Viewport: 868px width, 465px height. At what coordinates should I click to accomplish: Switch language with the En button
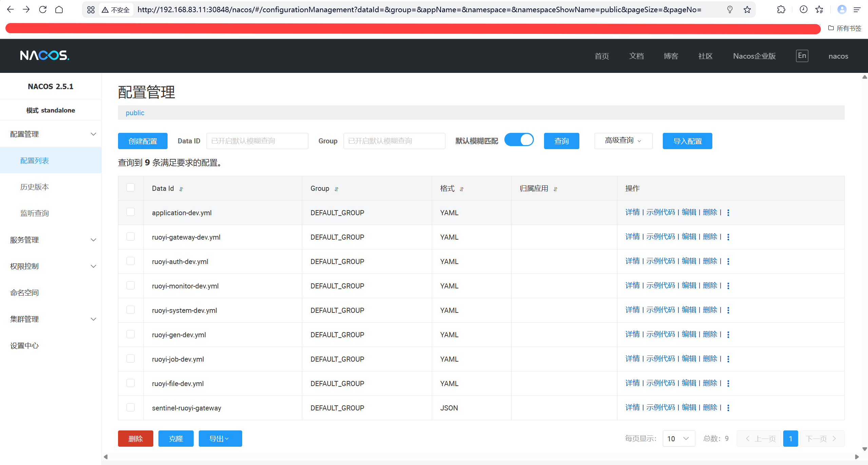click(x=802, y=56)
